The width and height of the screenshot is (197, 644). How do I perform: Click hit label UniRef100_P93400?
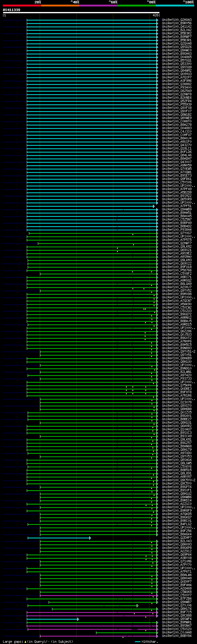click(x=177, y=88)
